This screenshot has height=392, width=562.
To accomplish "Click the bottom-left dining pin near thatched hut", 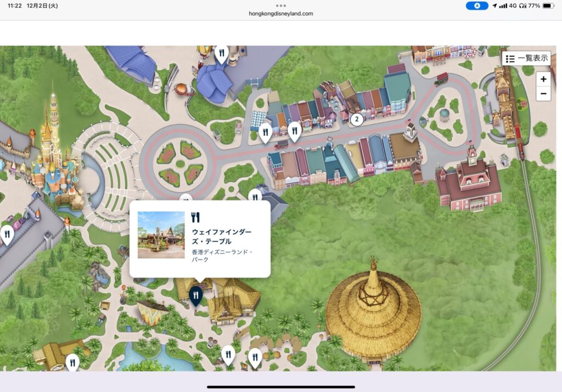I will (x=72, y=361).
